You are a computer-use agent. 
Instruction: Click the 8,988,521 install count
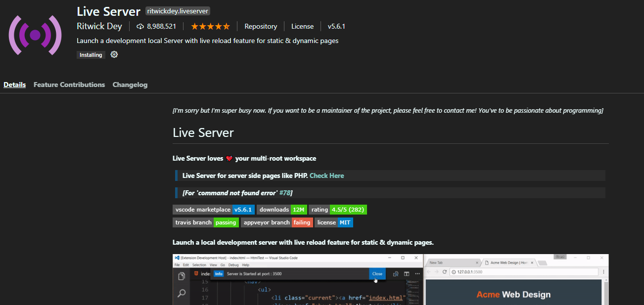162,26
